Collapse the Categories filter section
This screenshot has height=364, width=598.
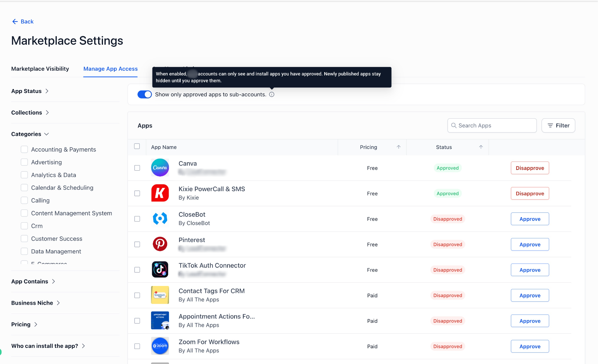click(x=30, y=134)
